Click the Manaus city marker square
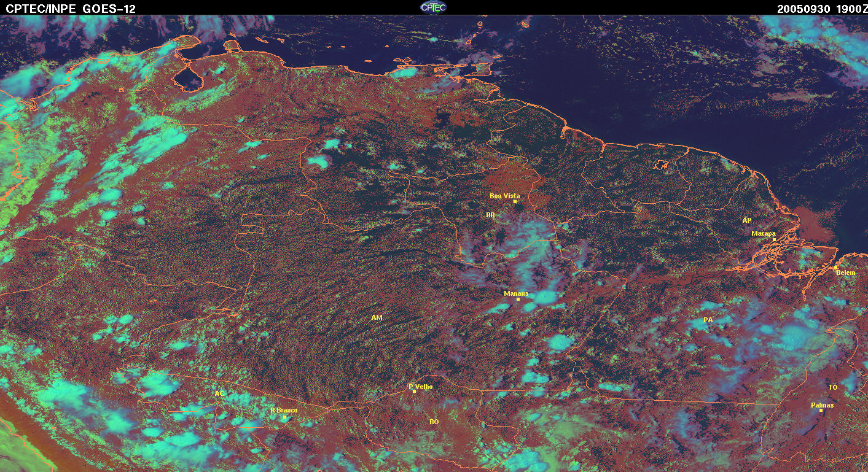868x472 pixels. pyautogui.click(x=518, y=300)
